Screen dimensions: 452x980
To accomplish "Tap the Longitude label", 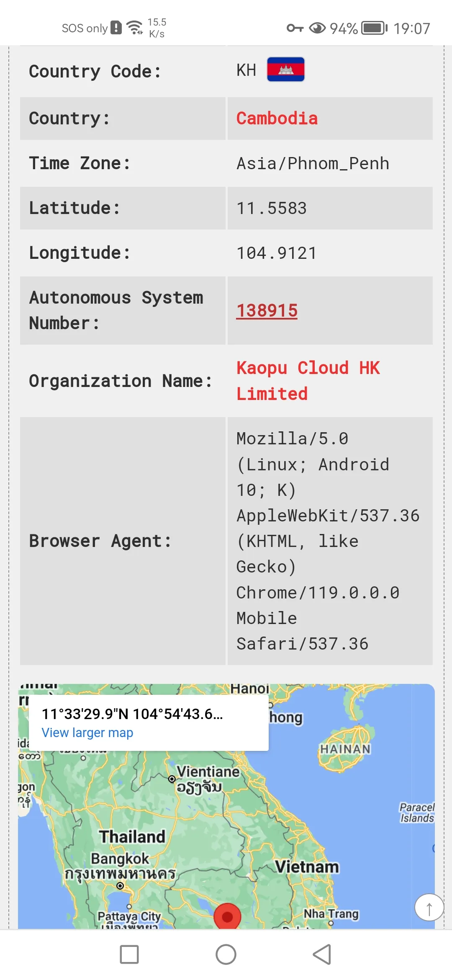I will pyautogui.click(x=80, y=253).
